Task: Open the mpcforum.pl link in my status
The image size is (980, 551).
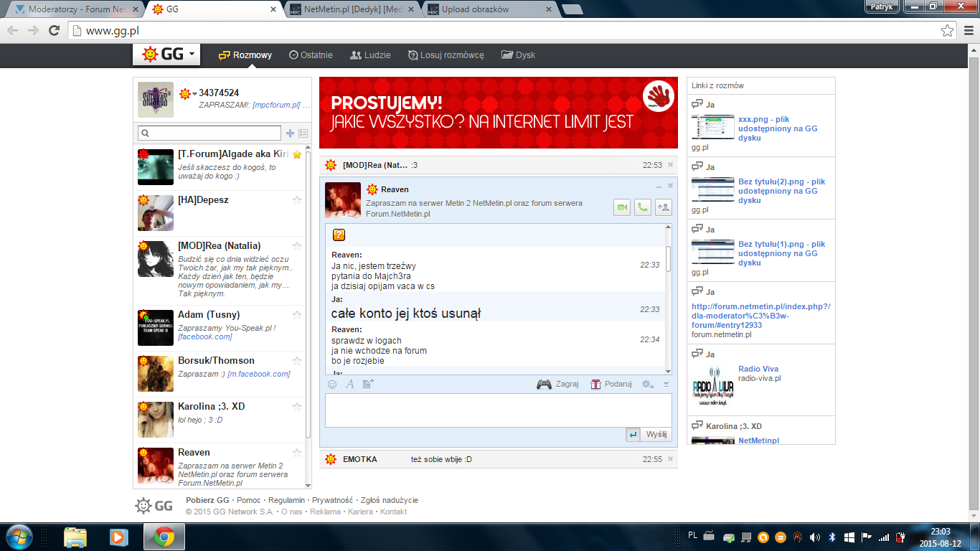Action: pyautogui.click(x=276, y=105)
